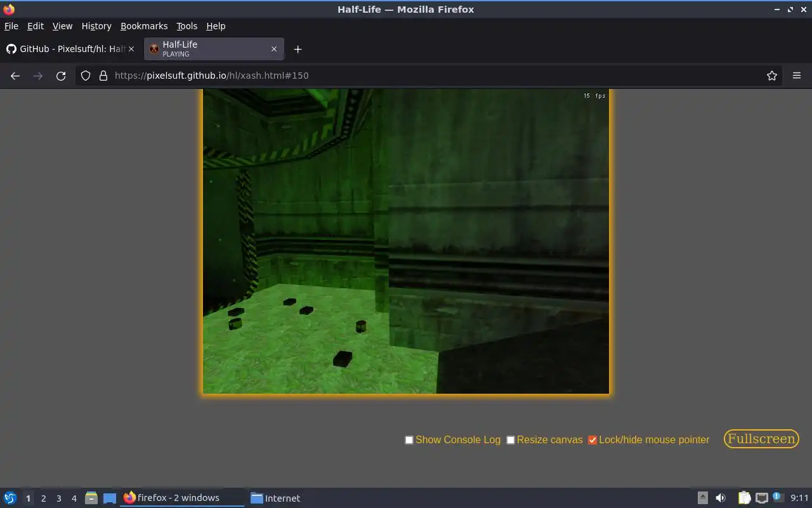Open the Help menu
This screenshot has width=812, height=508.
(216, 26)
